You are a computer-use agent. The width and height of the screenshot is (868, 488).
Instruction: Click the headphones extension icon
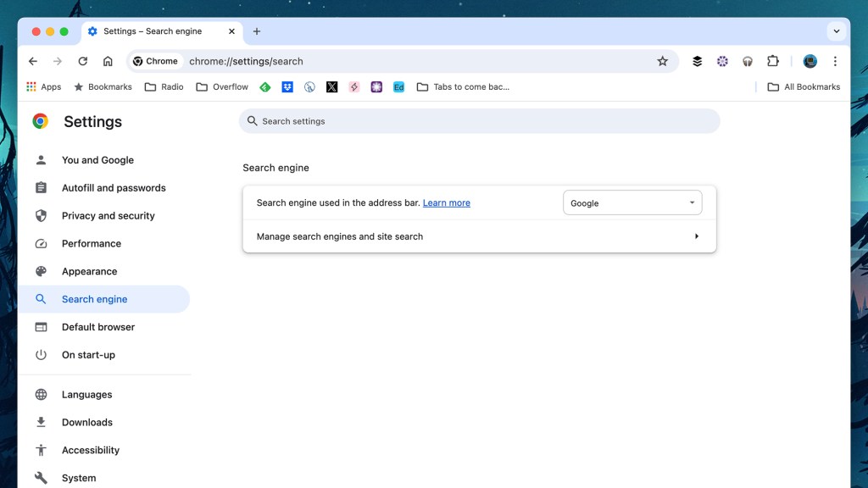click(748, 61)
